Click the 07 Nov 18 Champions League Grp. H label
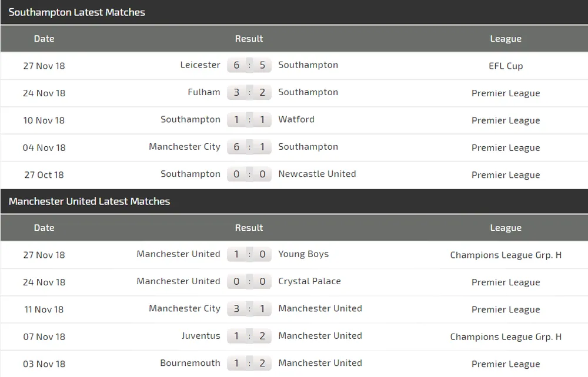The width and height of the screenshot is (588, 377). [x=506, y=336]
